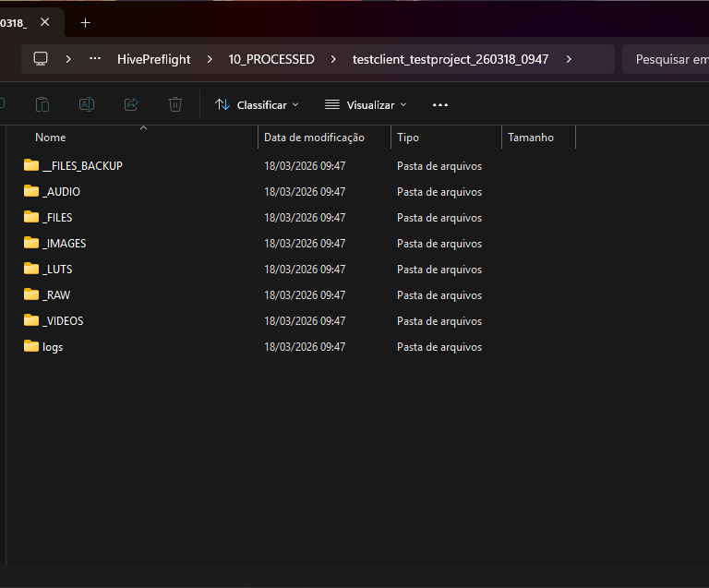The image size is (709, 588).
Task: Select the _AUDIO folder icon
Action: coord(31,191)
